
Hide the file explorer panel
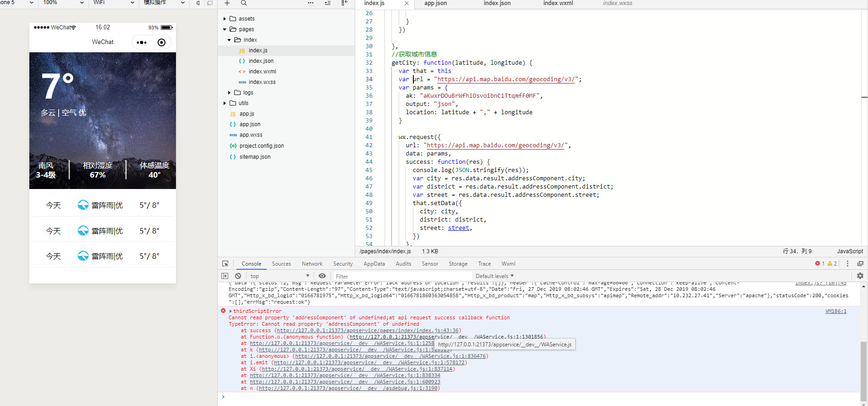tap(345, 3)
